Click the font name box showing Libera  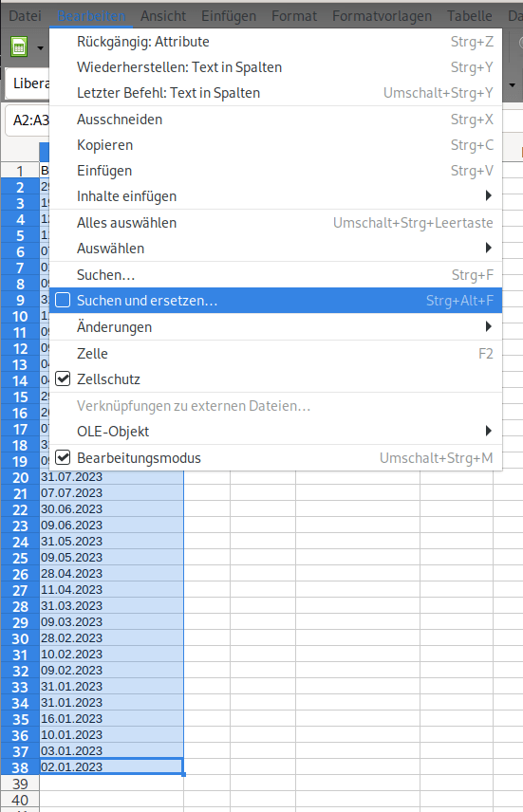(28, 83)
